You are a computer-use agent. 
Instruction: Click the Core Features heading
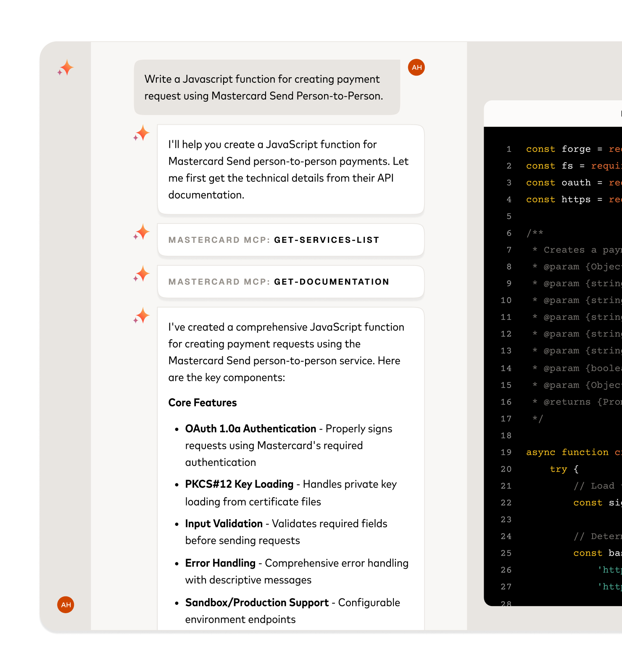[203, 403]
